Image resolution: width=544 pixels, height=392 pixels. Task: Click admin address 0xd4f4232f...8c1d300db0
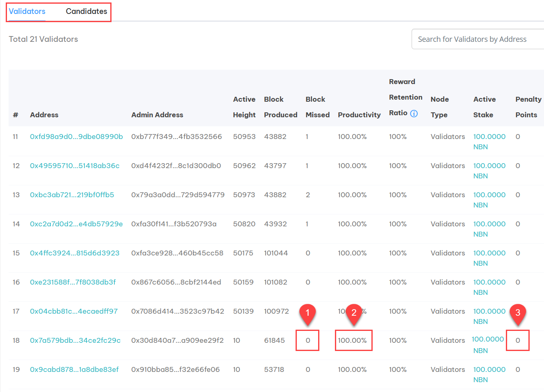coord(176,166)
